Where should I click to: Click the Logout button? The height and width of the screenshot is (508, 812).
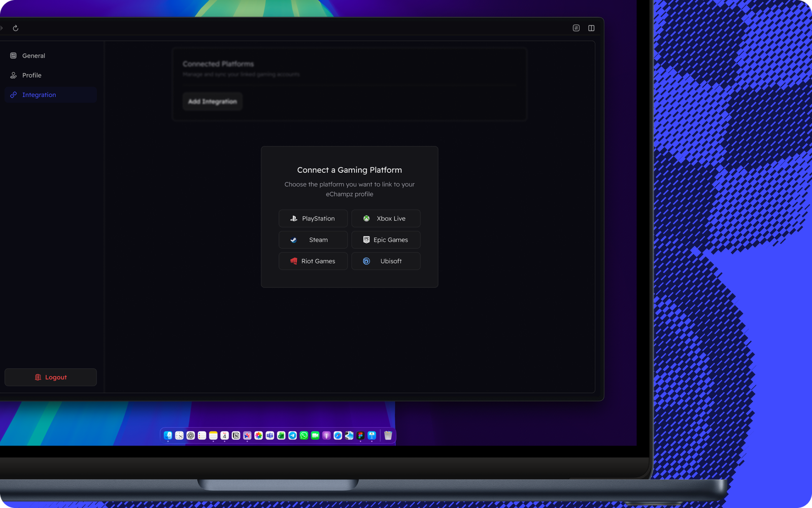pos(51,377)
